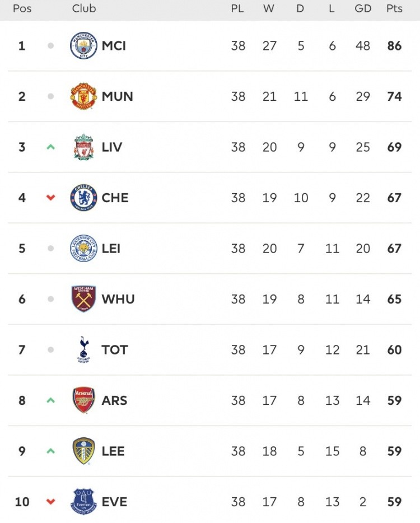Click Arsenal's green up-arrow position indicator
The height and width of the screenshot is (523, 420).
coord(51,400)
